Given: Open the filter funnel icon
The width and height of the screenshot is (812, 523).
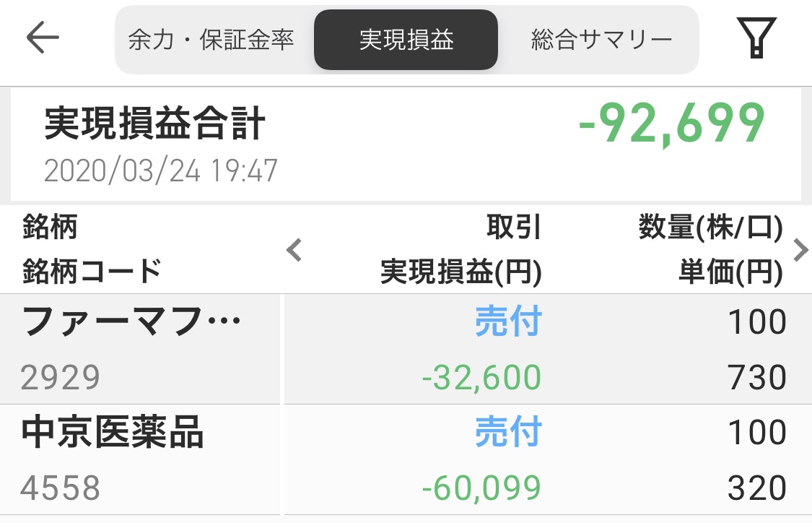Looking at the screenshot, I should pyautogui.click(x=756, y=38).
